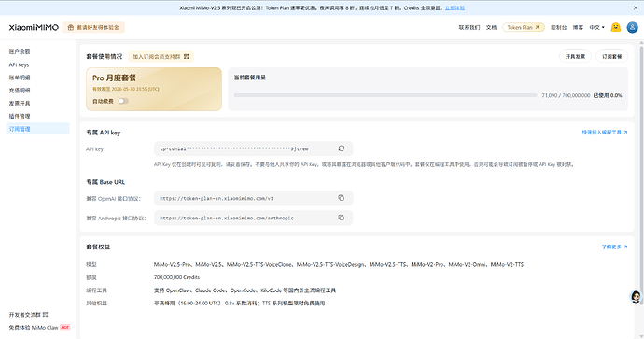
Task: Open the customer-support assistant avatar
Action: point(636,297)
